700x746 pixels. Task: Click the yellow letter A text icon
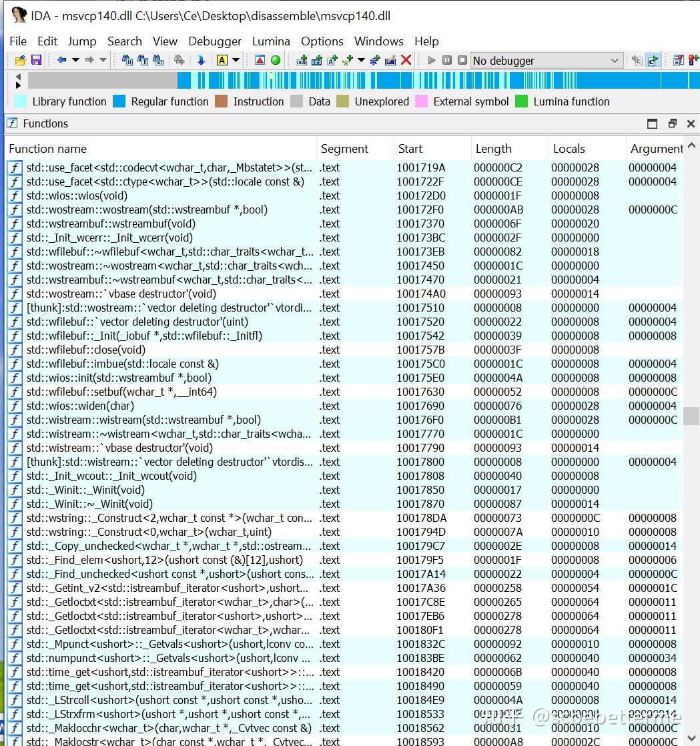pyautogui.click(x=222, y=61)
